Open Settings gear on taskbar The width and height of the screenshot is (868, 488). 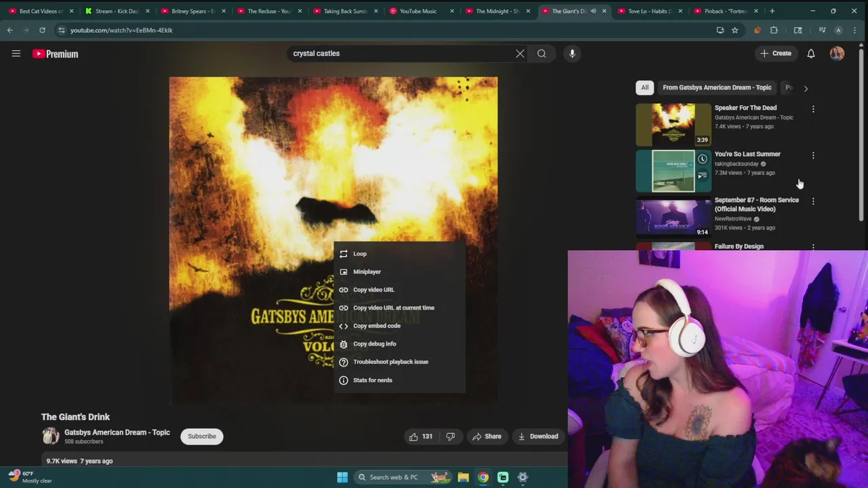523,477
